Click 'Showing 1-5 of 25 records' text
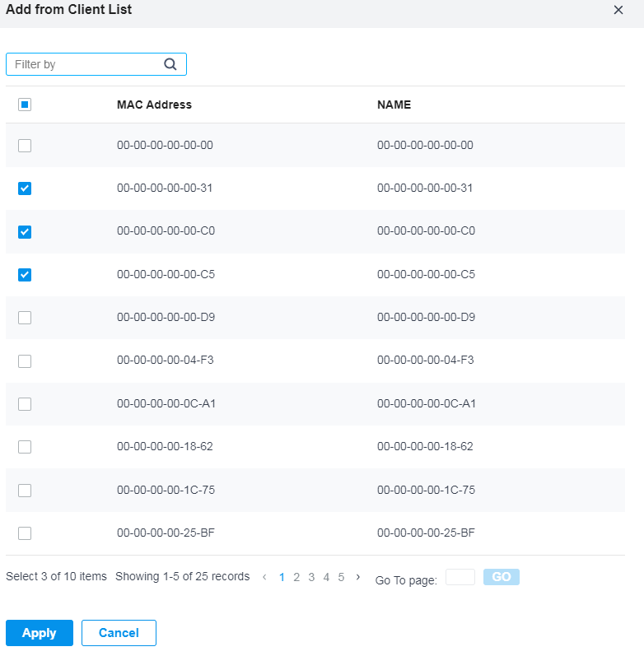 pyautogui.click(x=183, y=576)
